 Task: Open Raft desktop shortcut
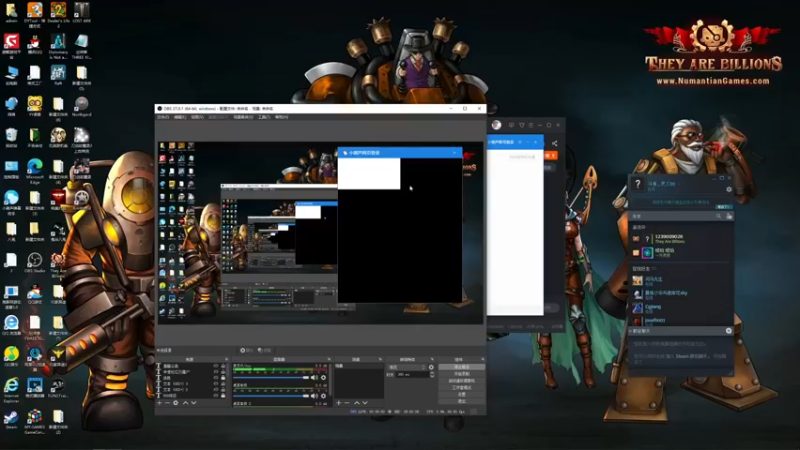tap(58, 76)
